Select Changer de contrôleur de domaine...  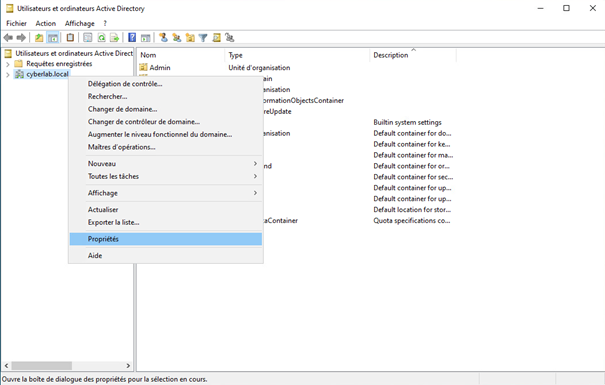click(166, 122)
